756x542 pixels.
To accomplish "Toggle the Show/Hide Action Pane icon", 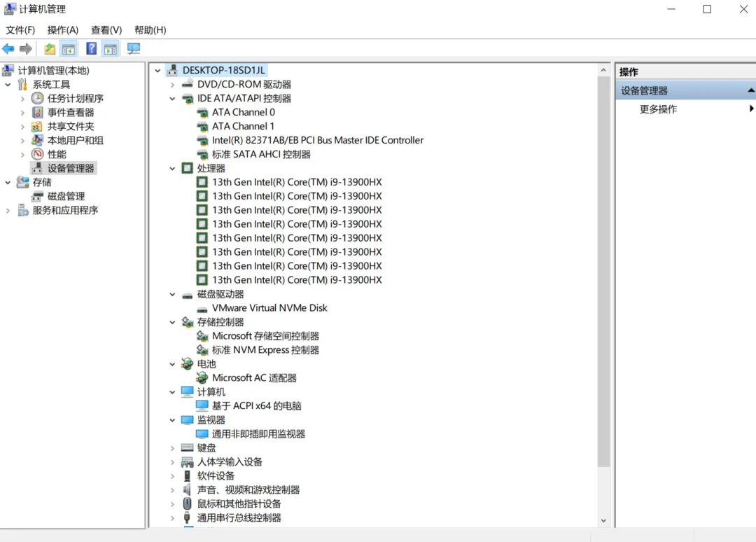I will (111, 49).
